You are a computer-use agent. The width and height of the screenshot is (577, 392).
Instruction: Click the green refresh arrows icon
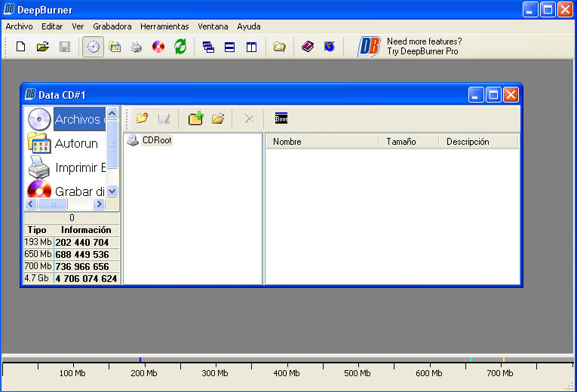(180, 47)
